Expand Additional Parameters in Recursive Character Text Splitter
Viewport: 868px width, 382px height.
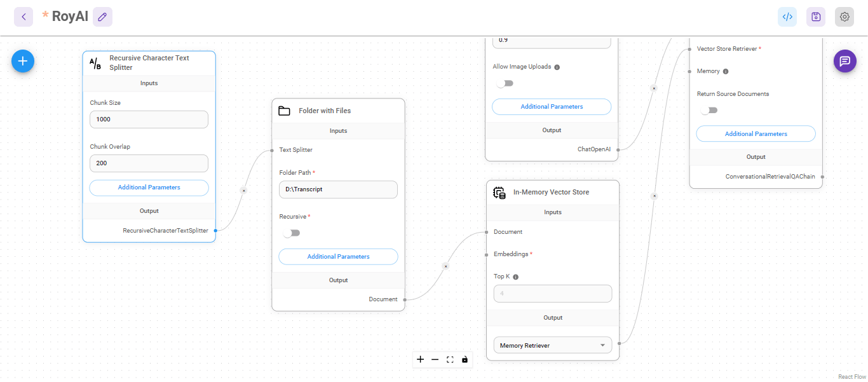(149, 188)
